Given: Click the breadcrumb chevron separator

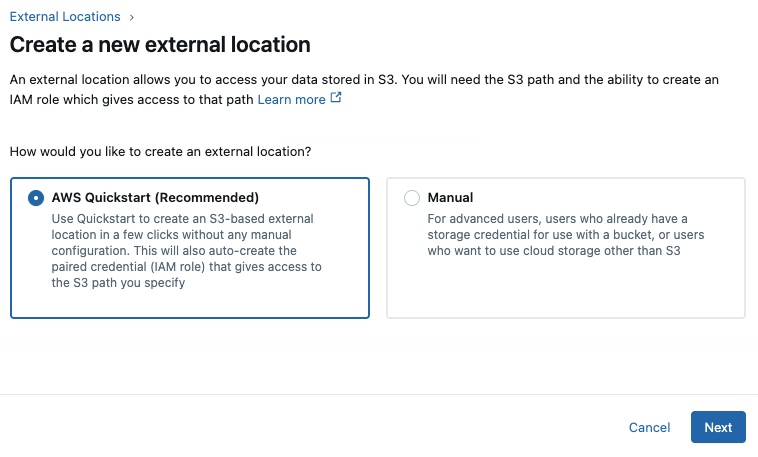Looking at the screenshot, I should click(x=132, y=17).
